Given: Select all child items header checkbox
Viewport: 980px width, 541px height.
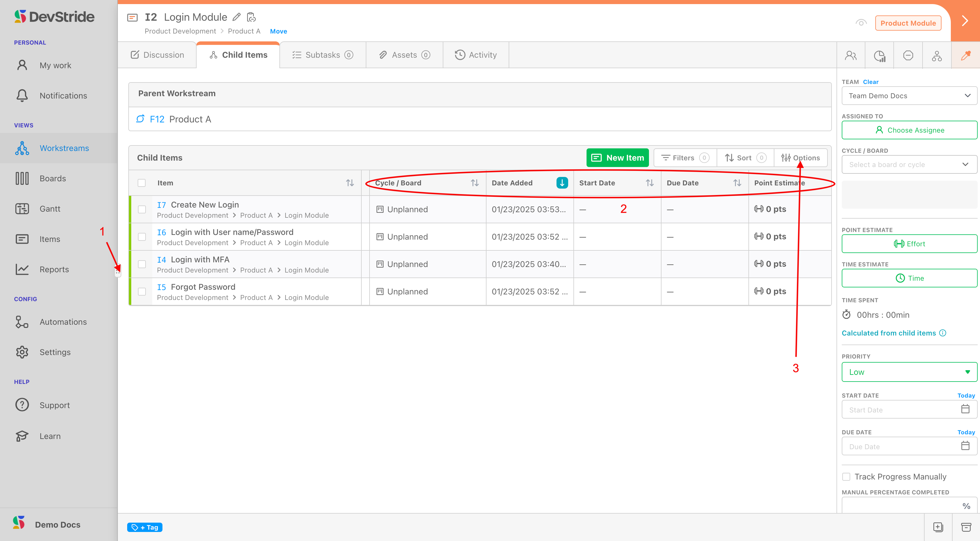Looking at the screenshot, I should 142,183.
